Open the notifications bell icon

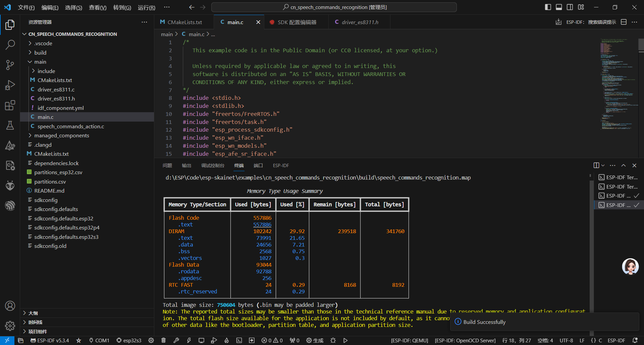pos(635,340)
